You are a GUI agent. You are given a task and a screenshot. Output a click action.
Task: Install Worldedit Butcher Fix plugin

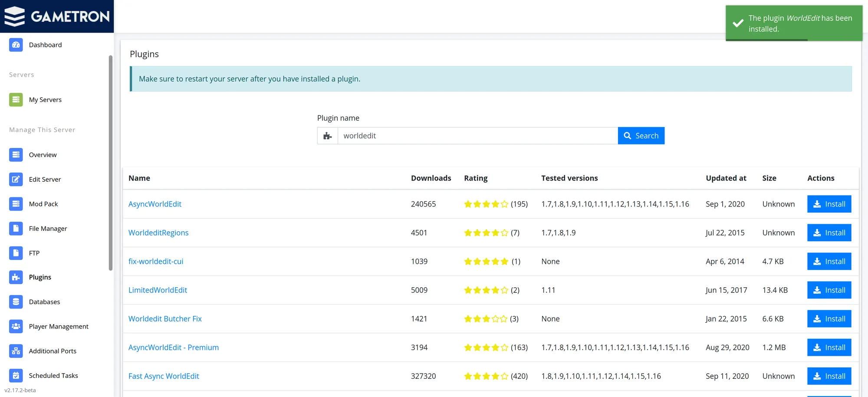pyautogui.click(x=829, y=318)
